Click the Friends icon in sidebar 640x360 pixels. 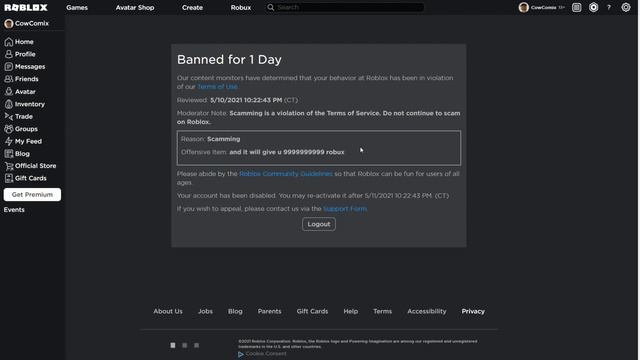9,79
